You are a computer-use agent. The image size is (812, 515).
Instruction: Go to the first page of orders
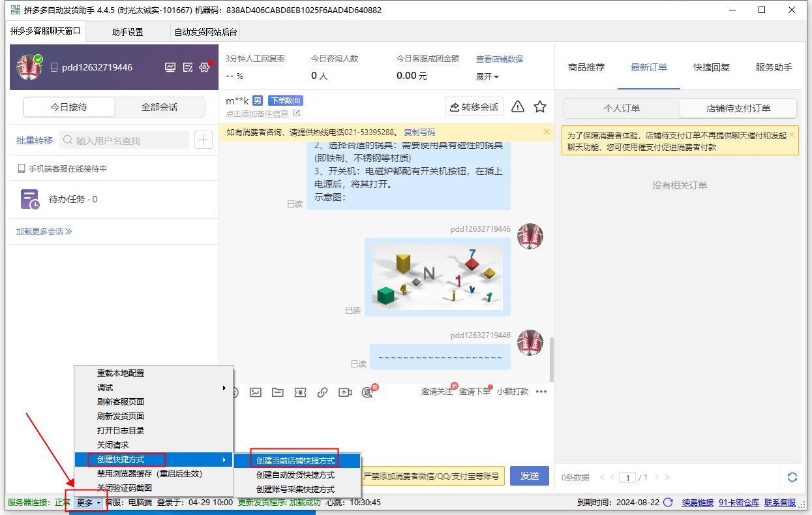pos(603,477)
